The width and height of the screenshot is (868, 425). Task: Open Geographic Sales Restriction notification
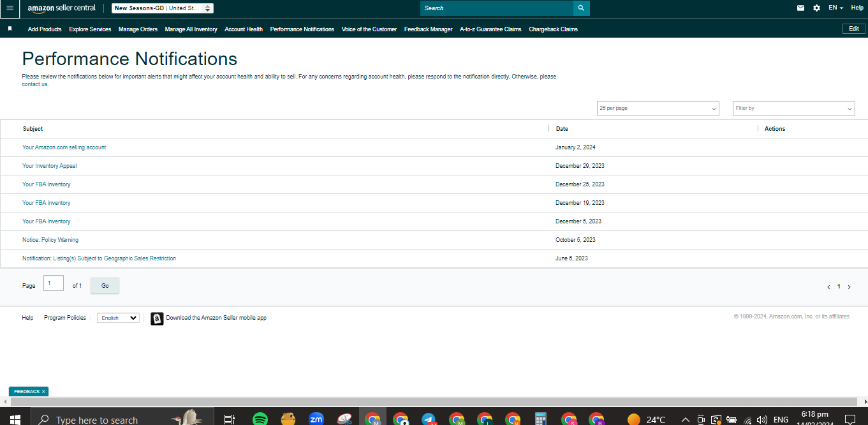(x=99, y=258)
